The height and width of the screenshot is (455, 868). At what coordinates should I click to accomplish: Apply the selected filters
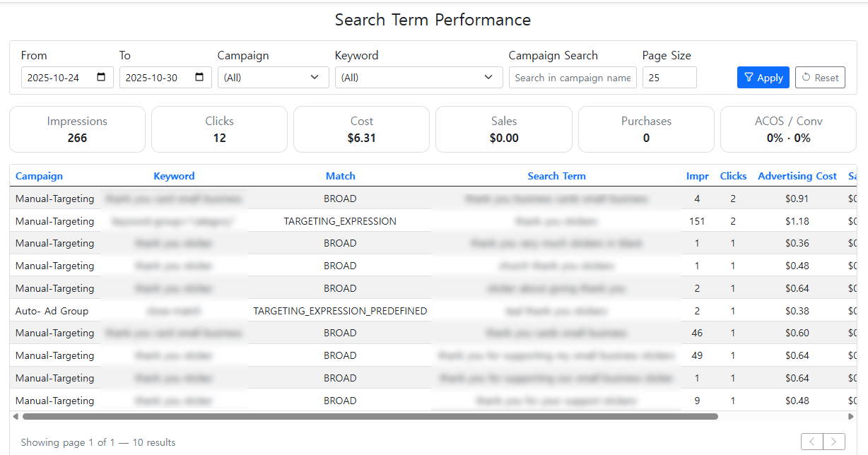point(763,78)
